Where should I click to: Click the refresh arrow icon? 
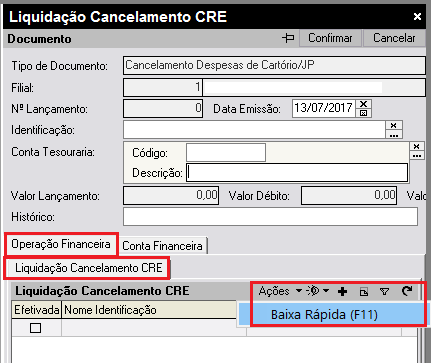[407, 291]
